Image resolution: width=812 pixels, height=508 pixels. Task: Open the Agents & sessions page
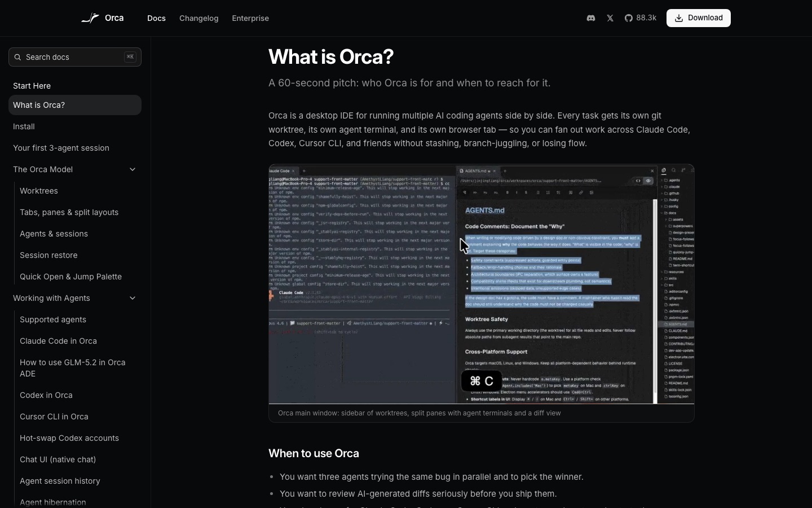click(54, 234)
